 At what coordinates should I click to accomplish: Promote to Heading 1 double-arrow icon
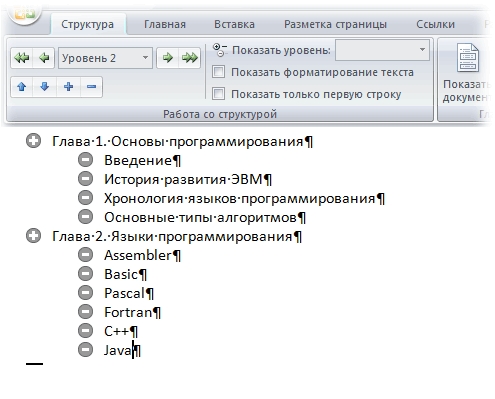[x=22, y=58]
